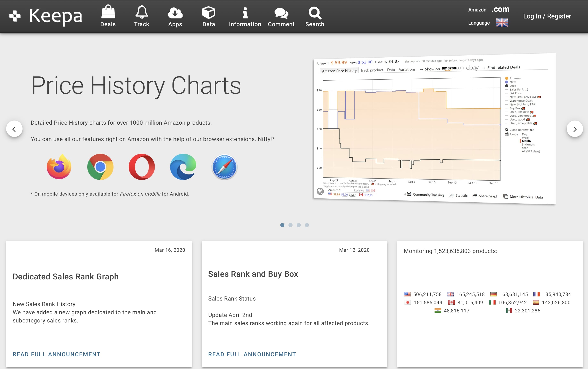Image resolution: width=588 pixels, height=369 pixels.
Task: Open the Deals shopping bag icon
Action: click(x=108, y=13)
